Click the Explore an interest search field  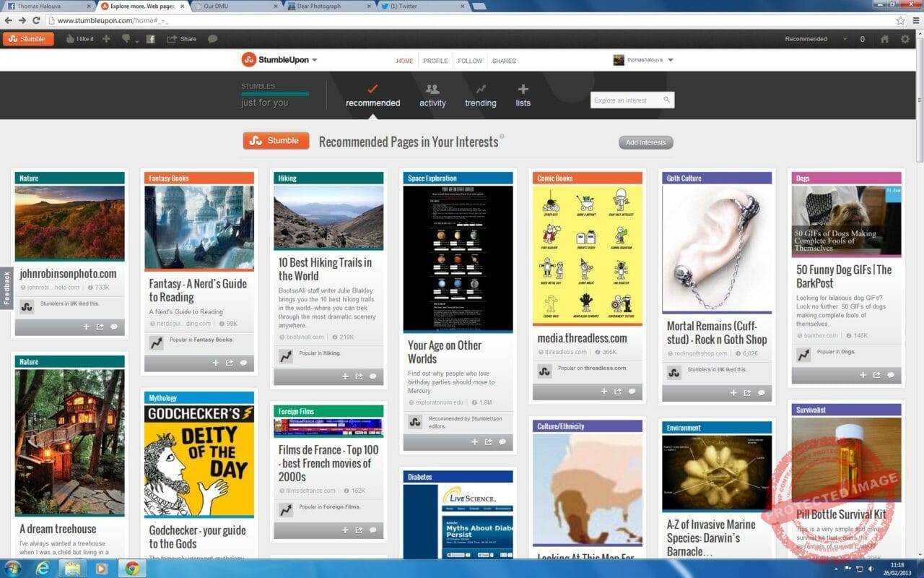[x=632, y=100]
